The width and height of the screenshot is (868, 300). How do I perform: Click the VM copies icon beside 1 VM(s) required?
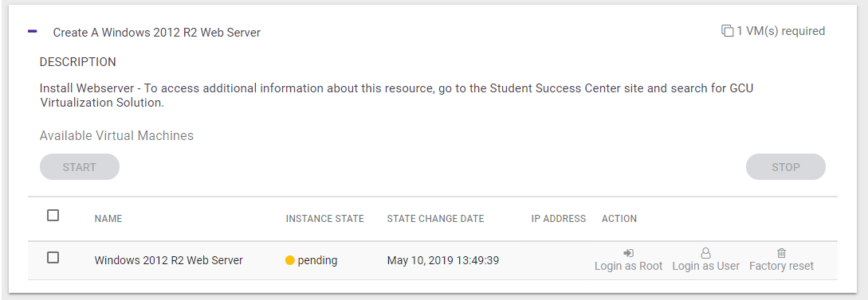[x=728, y=31]
